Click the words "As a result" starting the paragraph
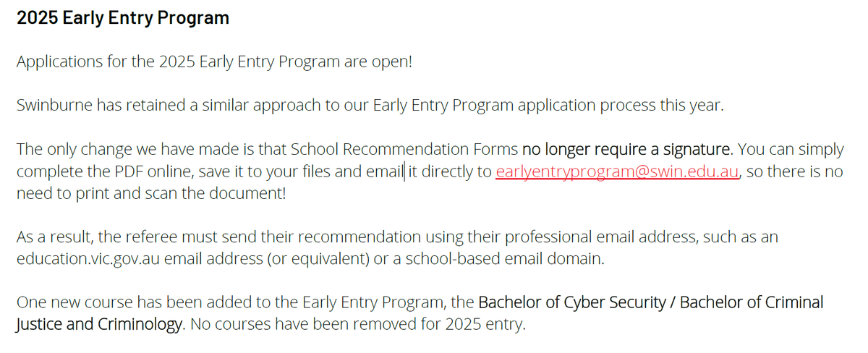868x353 pixels. (x=54, y=237)
